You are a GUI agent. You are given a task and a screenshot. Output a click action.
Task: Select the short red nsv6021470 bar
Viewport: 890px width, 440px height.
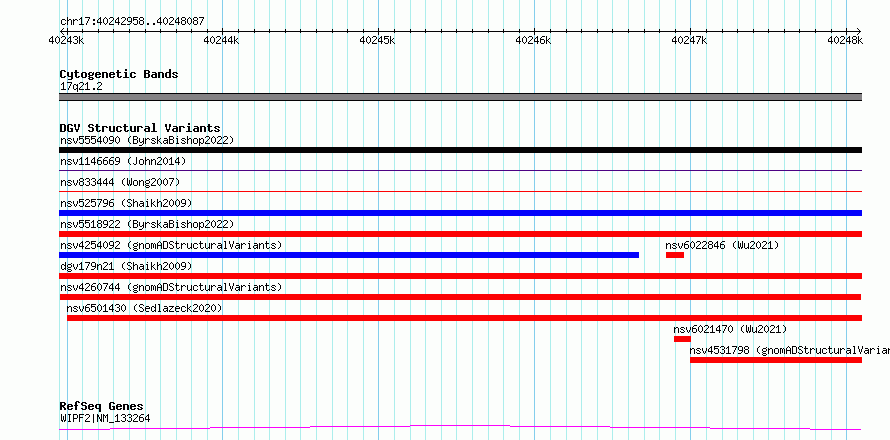(682, 339)
